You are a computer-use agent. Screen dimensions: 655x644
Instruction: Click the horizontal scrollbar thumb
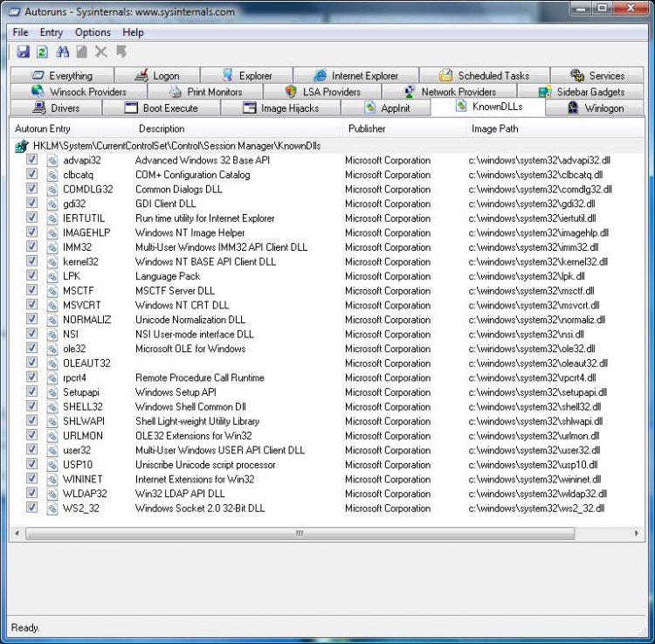coord(300,533)
